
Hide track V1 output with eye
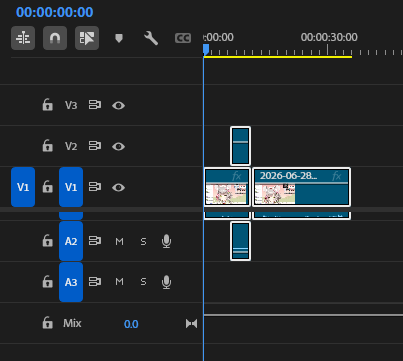pos(118,188)
